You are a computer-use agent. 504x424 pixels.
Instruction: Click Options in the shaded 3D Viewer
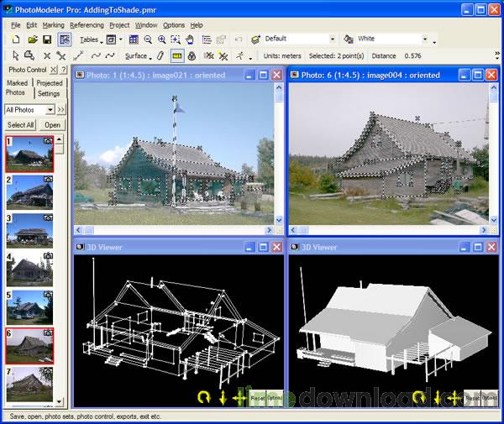coord(489,398)
